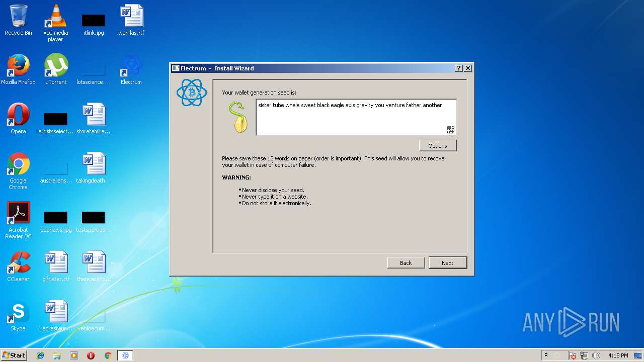Click the network tray icon

click(x=584, y=355)
